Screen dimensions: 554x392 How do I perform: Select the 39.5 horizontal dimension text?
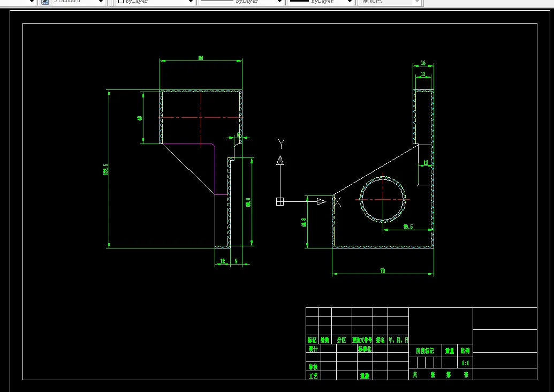click(x=408, y=227)
